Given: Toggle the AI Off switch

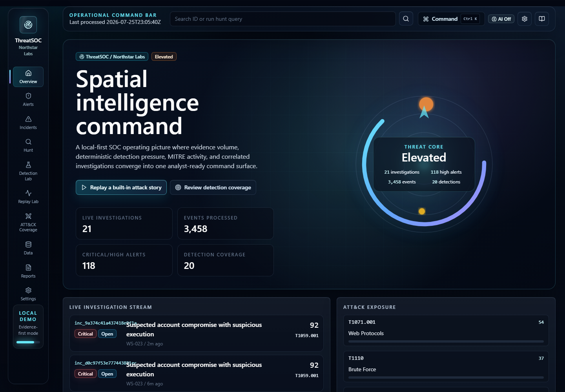Looking at the screenshot, I should pyautogui.click(x=501, y=19).
